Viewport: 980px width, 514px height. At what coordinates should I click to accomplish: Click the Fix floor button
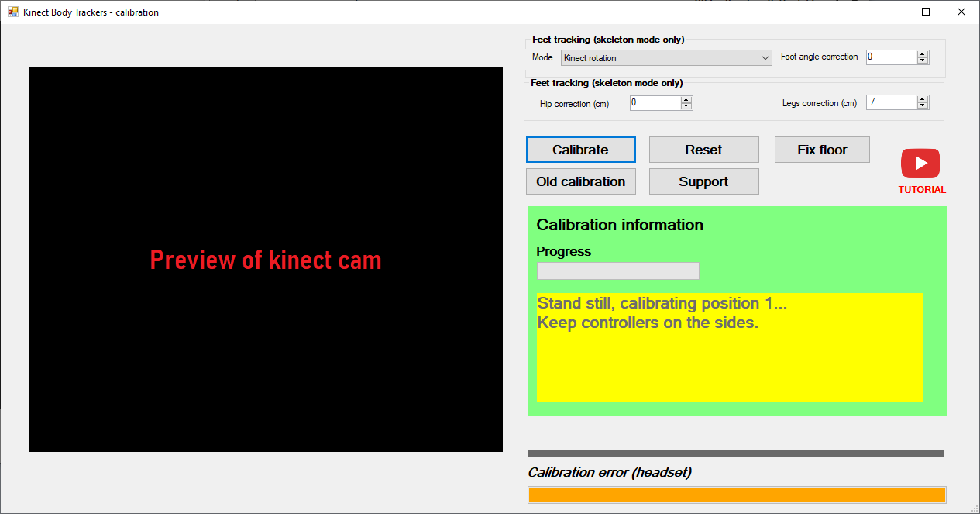pyautogui.click(x=822, y=150)
